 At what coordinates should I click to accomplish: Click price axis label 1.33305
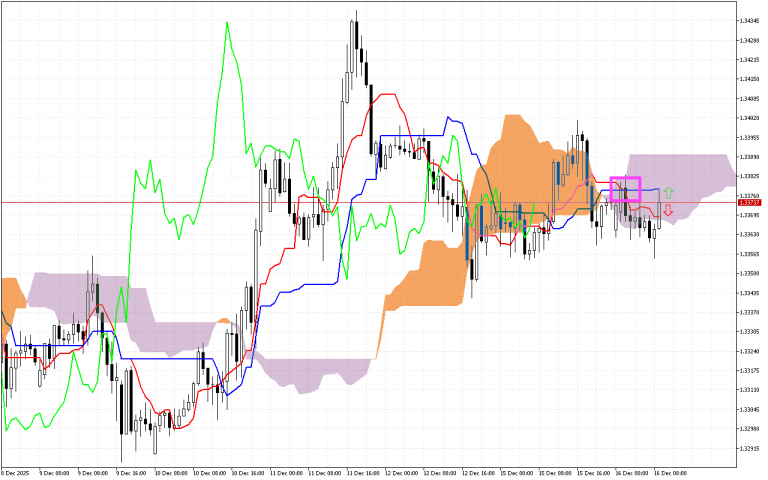(750, 332)
